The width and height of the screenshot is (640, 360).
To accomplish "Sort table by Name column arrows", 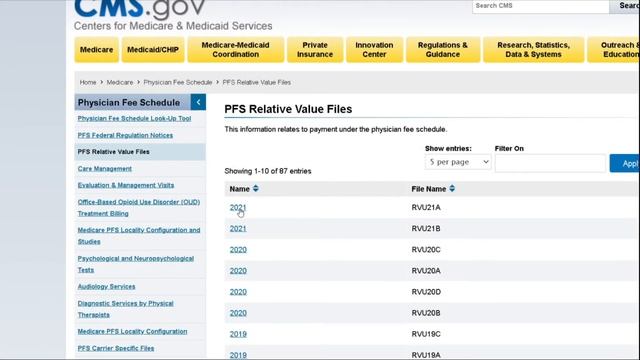I will tap(256, 189).
